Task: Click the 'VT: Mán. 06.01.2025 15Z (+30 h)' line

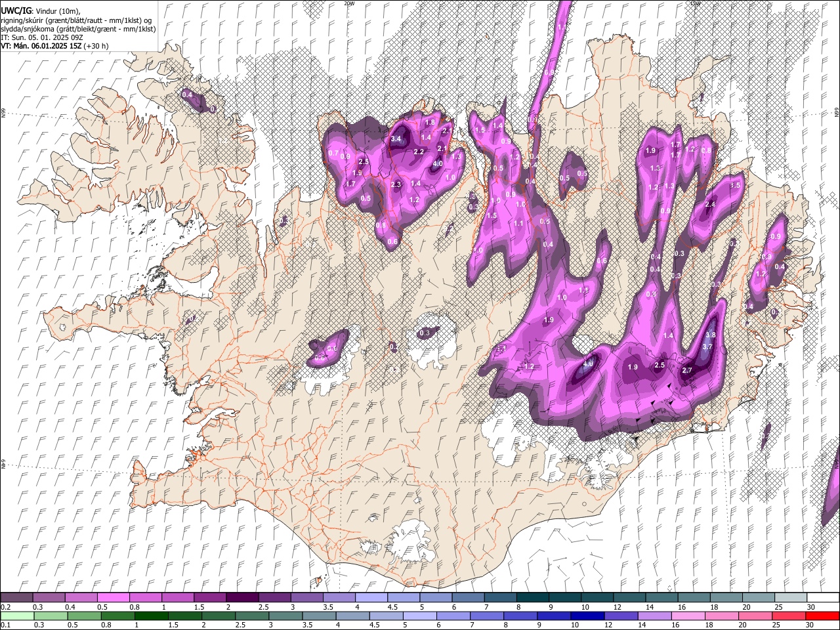Action: coord(54,46)
